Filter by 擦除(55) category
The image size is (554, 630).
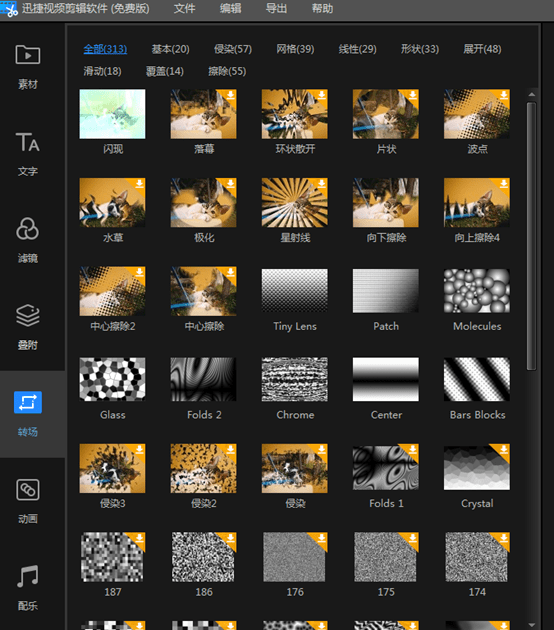point(227,72)
